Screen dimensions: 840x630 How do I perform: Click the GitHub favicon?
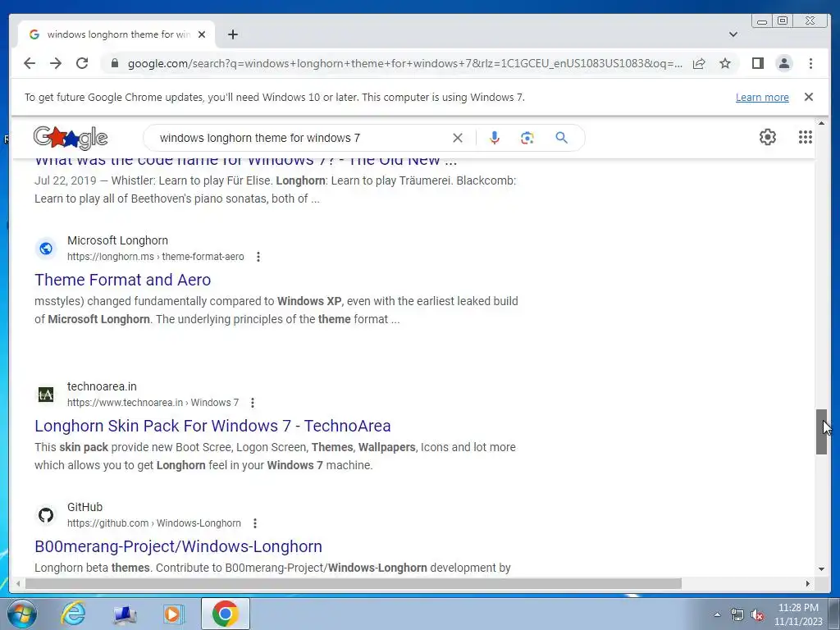pyautogui.click(x=46, y=515)
